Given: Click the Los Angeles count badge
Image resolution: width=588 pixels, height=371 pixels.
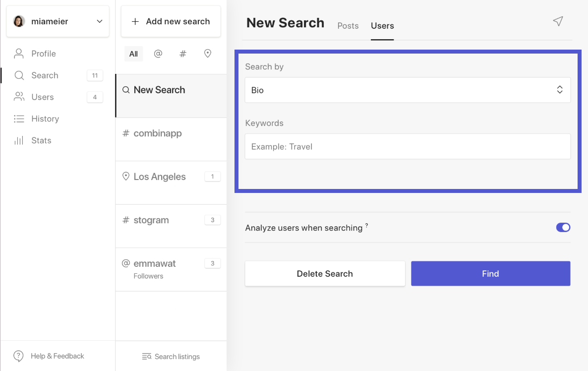Looking at the screenshot, I should coord(212,176).
